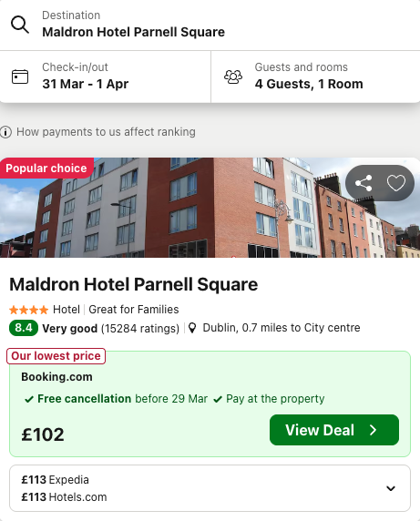Click the hotel building photo

(210, 208)
